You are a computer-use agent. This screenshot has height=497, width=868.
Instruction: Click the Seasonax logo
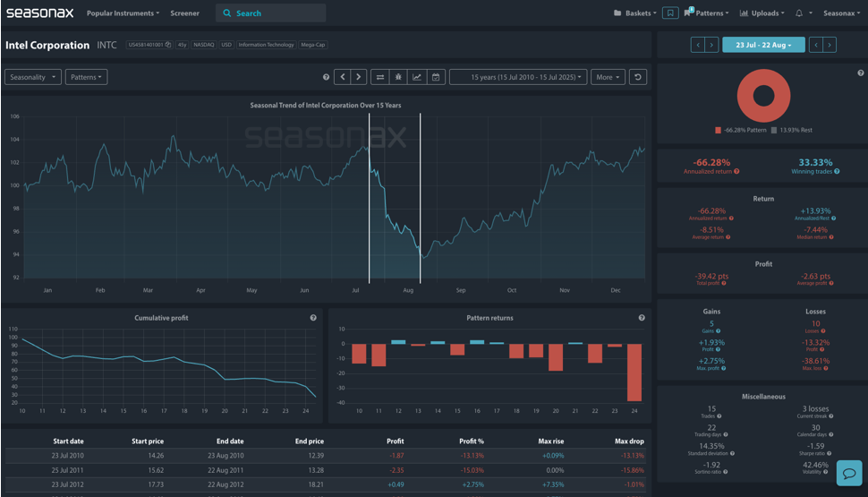(x=40, y=13)
